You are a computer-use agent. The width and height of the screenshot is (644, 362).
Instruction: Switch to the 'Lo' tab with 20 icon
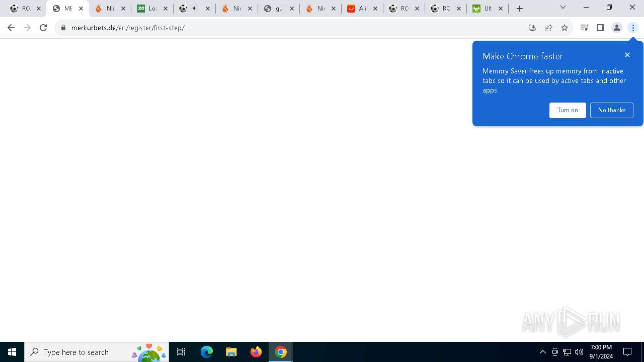tap(152, 9)
